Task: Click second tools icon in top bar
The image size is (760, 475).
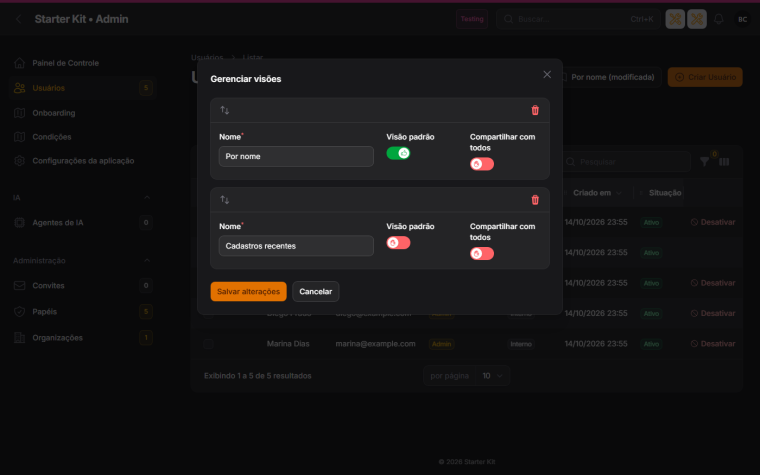Action: (x=697, y=19)
